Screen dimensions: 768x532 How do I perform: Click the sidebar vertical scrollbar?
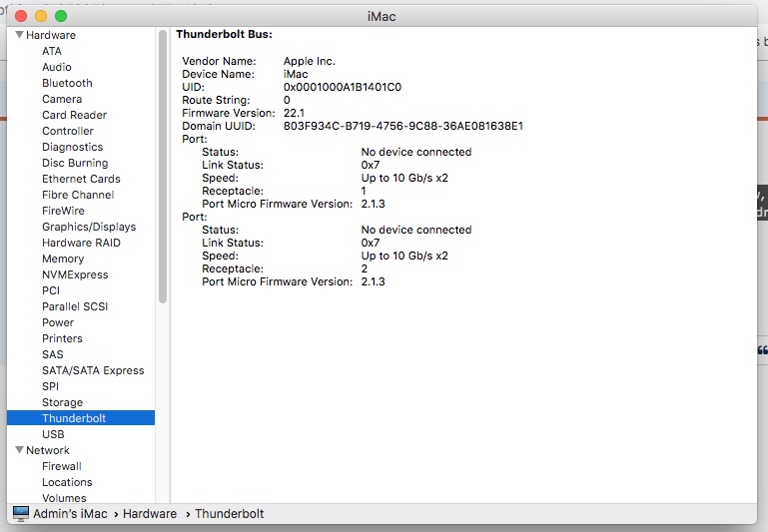click(163, 167)
